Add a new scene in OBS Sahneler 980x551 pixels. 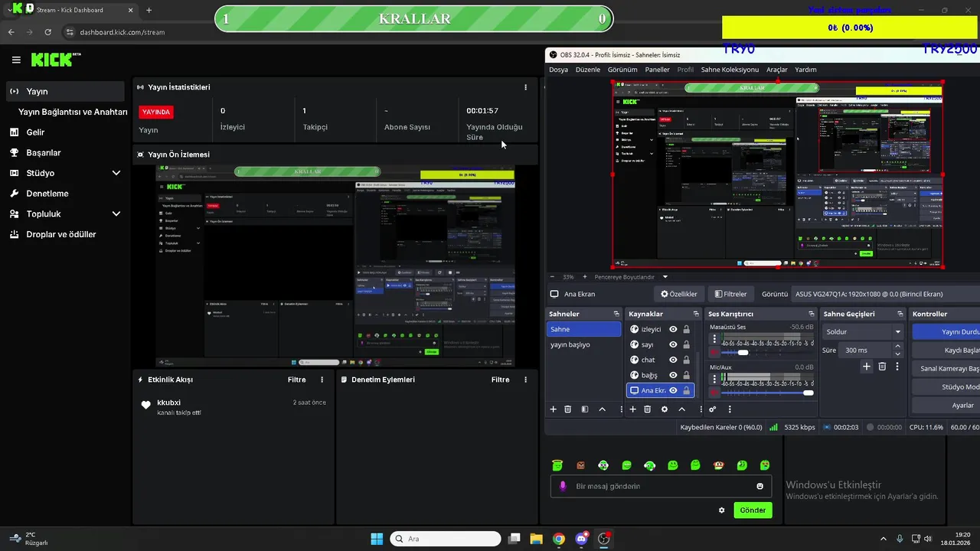point(553,409)
